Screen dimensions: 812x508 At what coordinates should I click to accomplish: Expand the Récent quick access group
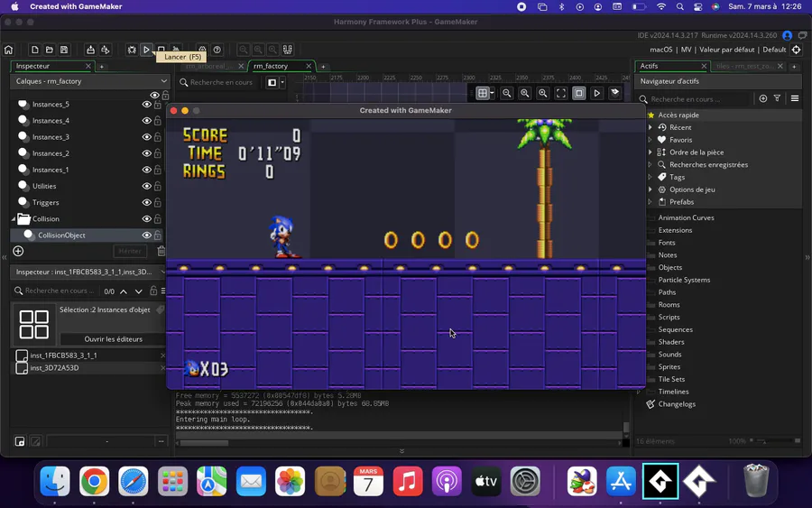pyautogui.click(x=651, y=127)
